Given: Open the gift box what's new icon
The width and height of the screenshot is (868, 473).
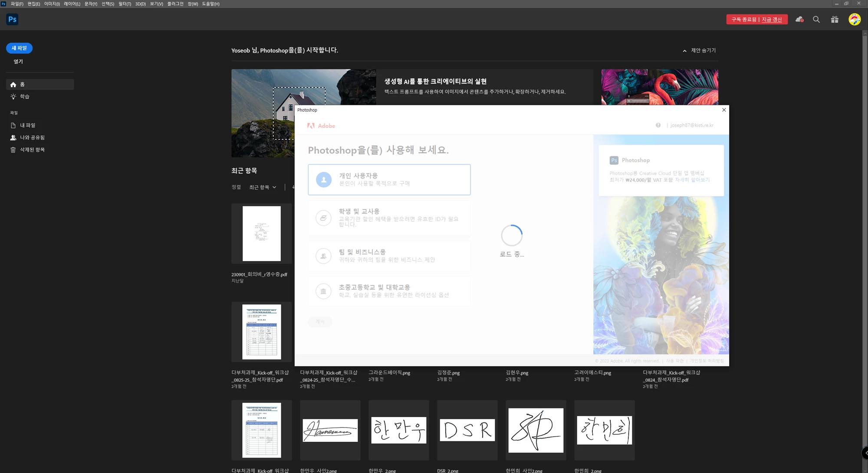Looking at the screenshot, I should pyautogui.click(x=835, y=20).
